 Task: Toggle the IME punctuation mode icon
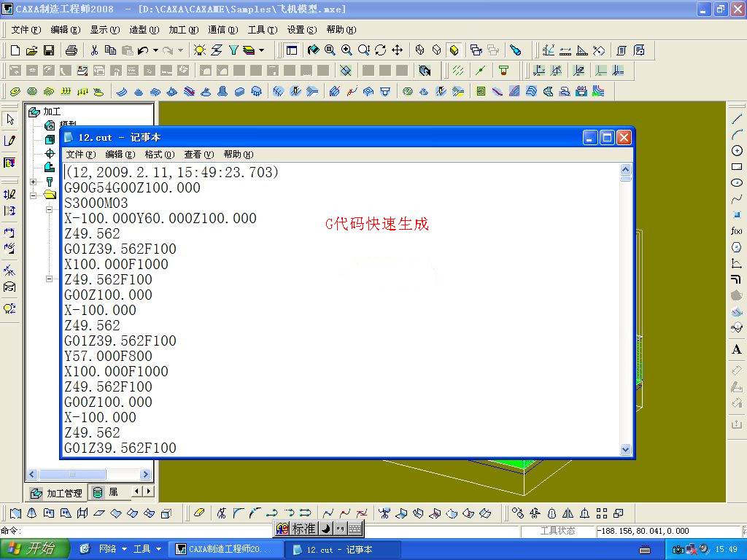340,529
